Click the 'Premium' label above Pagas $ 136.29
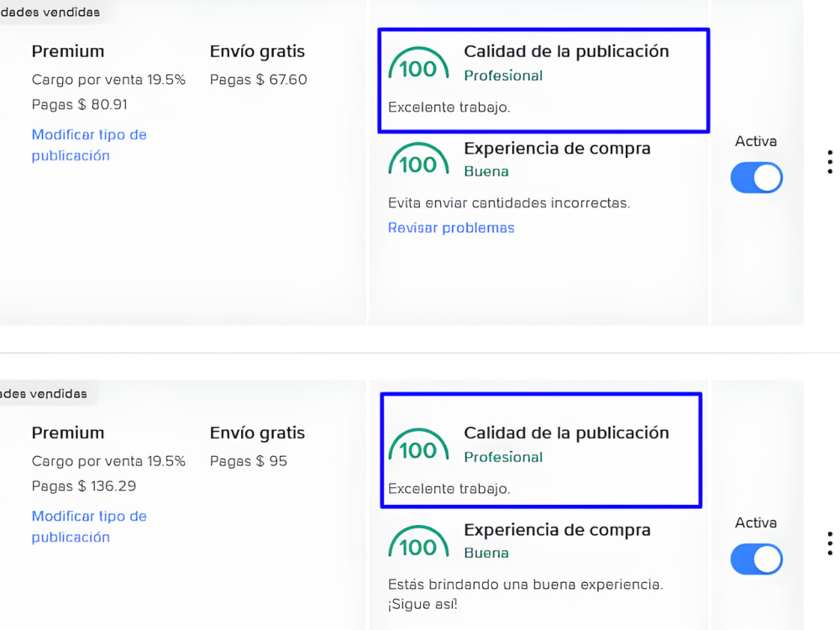This screenshot has width=840, height=630. [x=68, y=433]
